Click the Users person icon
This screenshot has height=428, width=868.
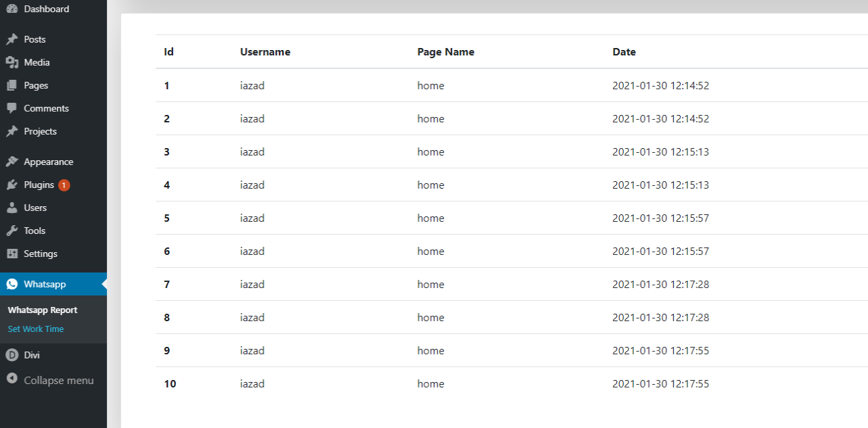click(12, 208)
